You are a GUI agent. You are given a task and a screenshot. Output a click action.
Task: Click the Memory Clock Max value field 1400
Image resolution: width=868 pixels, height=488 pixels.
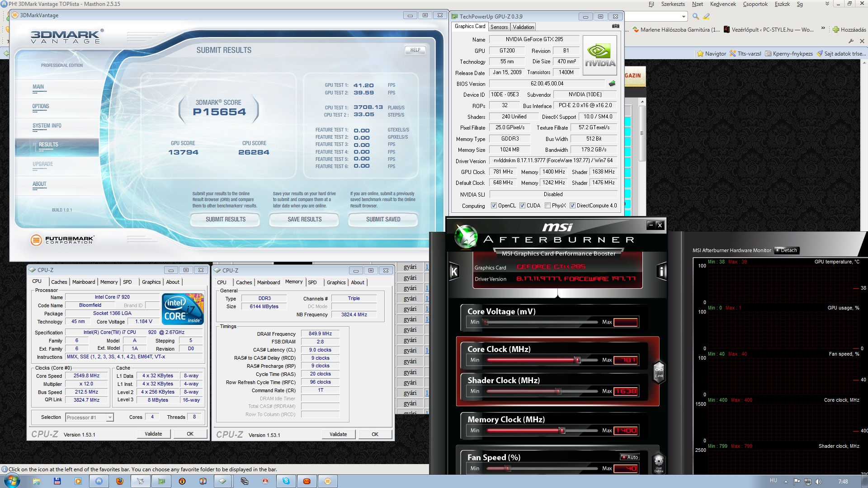[626, 431]
